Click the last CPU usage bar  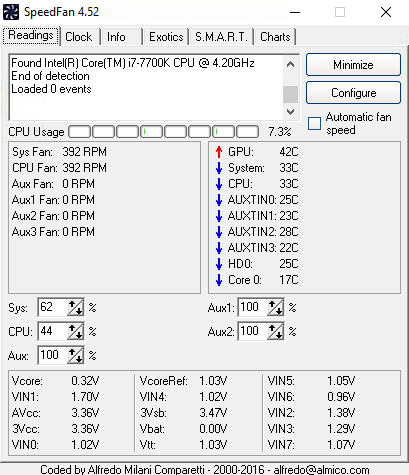(247, 132)
